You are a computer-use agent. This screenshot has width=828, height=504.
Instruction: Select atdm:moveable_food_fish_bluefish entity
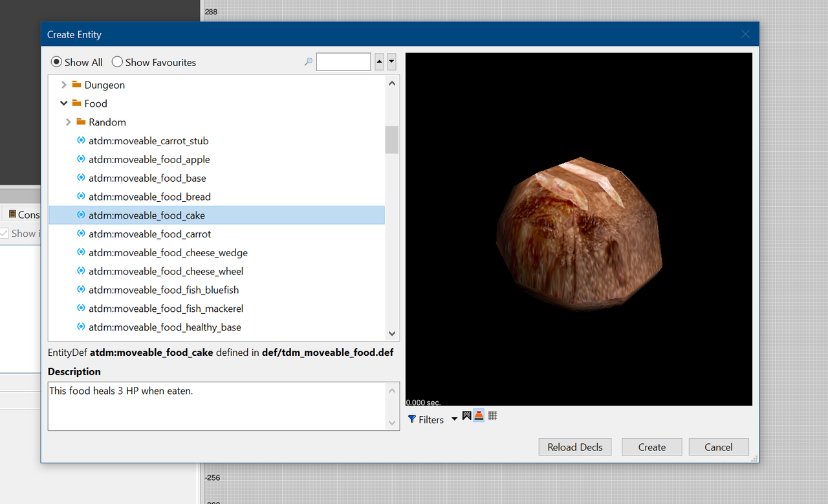click(x=217, y=290)
